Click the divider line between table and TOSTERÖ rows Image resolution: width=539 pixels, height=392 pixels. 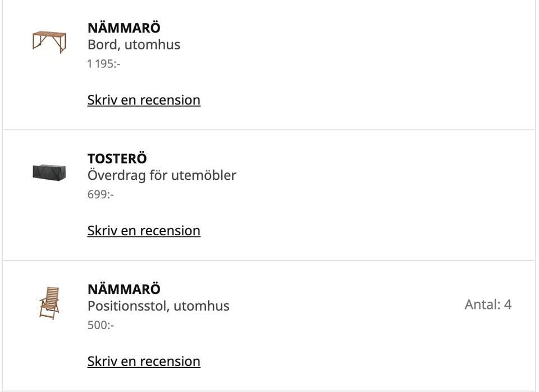(269, 130)
